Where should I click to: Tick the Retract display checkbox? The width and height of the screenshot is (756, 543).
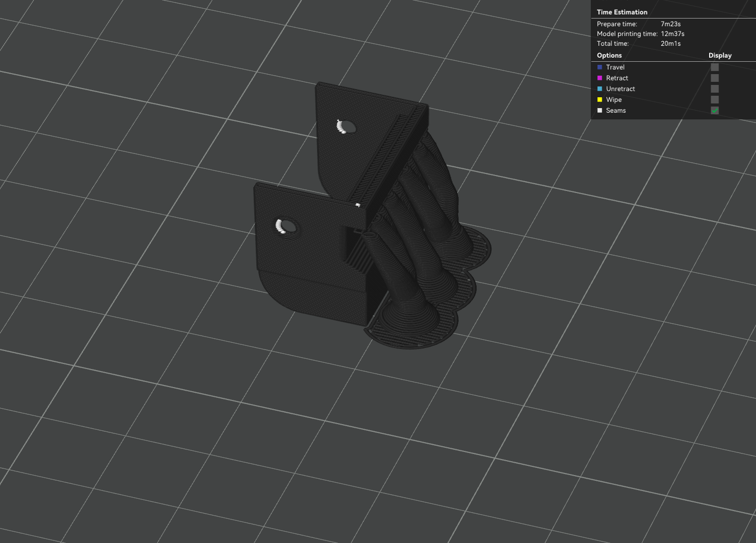pyautogui.click(x=715, y=78)
